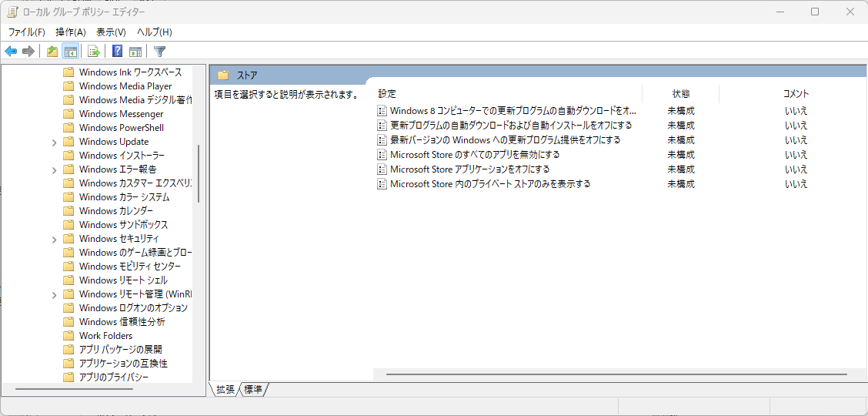Click policy icon for 最新バージョンの Windows setting
Viewport: 868px width, 416px height.
[x=382, y=139]
